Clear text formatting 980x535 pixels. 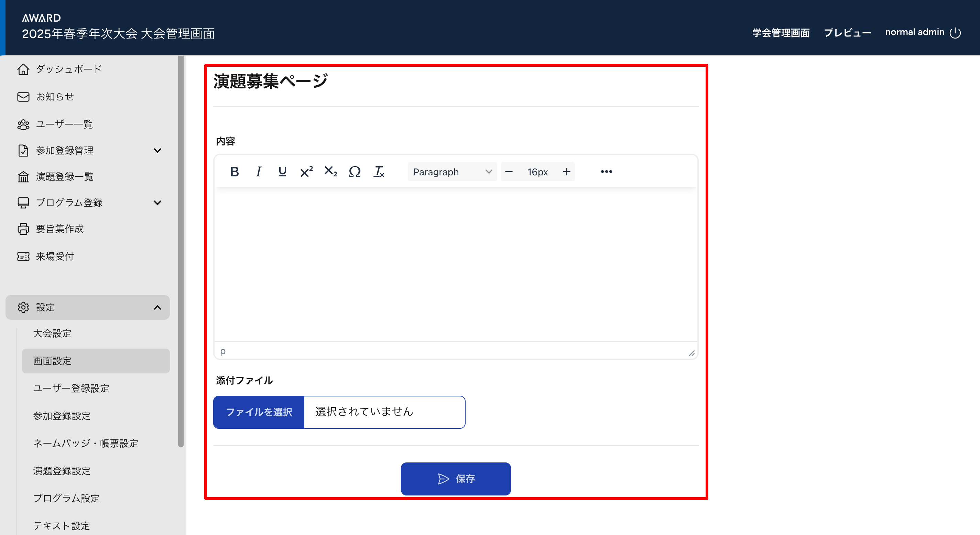pos(379,172)
